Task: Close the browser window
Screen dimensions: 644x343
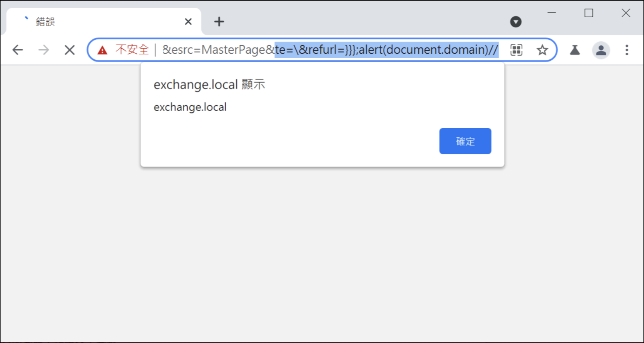Action: point(626,13)
